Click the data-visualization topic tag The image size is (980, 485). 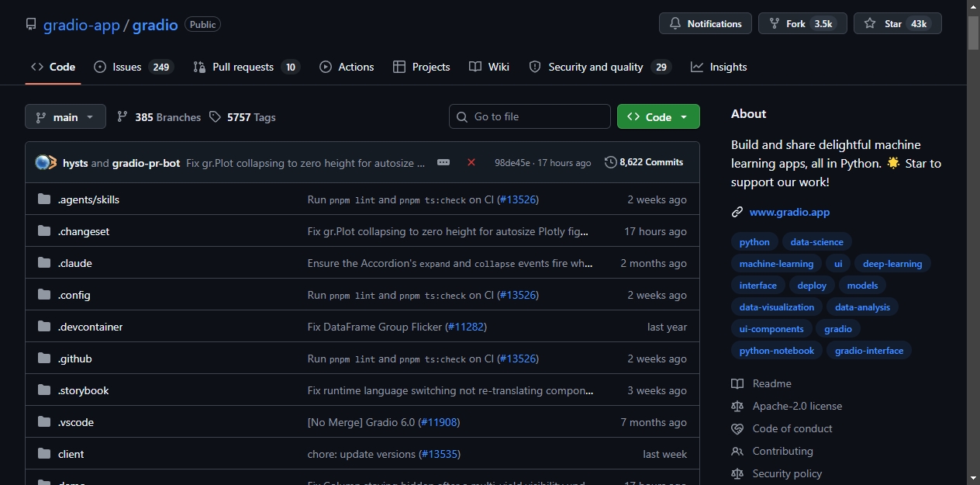[777, 307]
